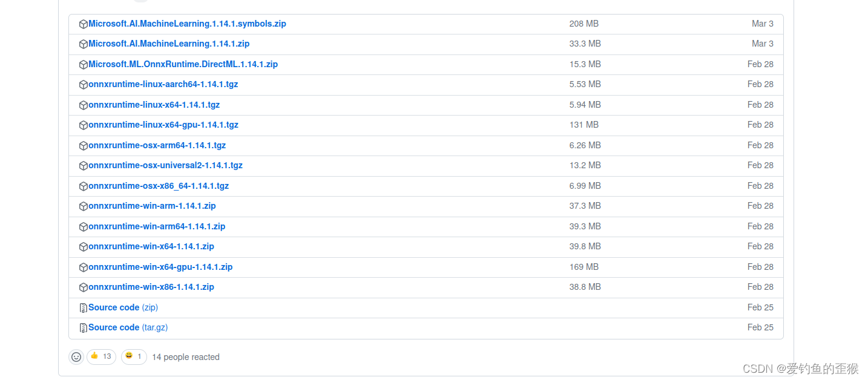Click zip file icon beside Source code (tar.gz)

click(84, 328)
